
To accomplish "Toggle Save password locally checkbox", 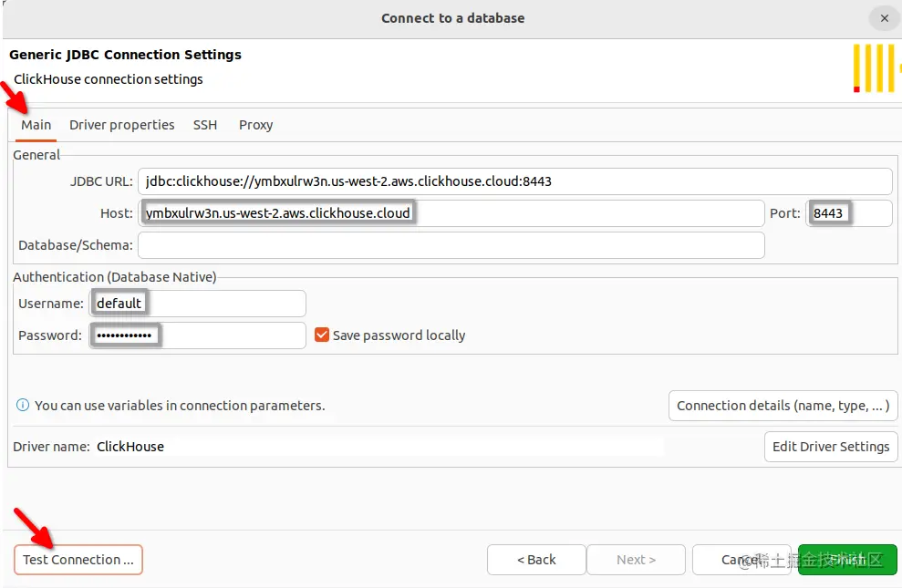I will (x=321, y=335).
